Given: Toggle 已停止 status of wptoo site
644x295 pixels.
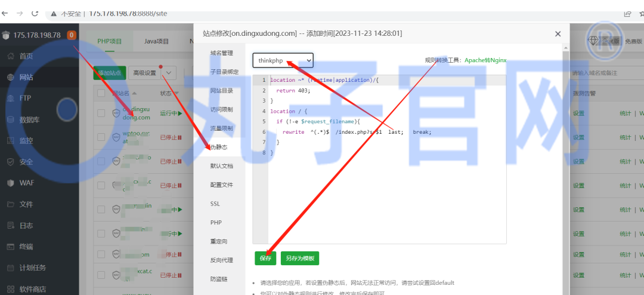Looking at the screenshot, I should (x=171, y=137).
